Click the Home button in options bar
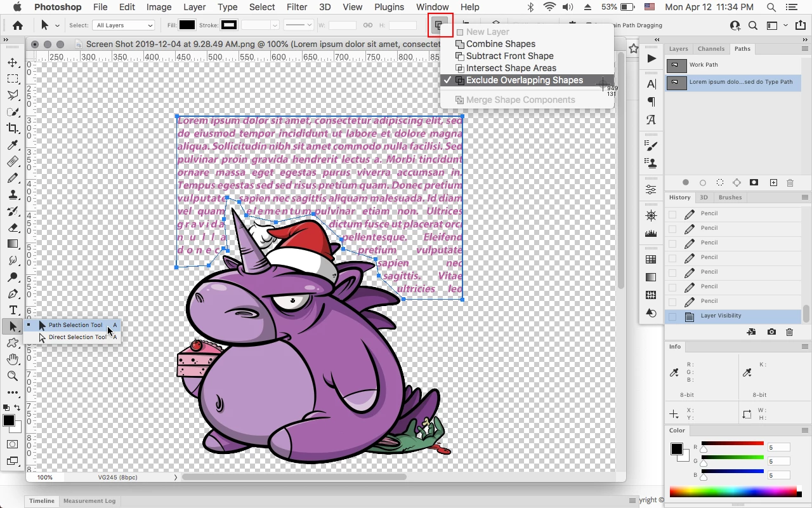Screen dimensions: 812x508 pyautogui.click(x=18, y=25)
